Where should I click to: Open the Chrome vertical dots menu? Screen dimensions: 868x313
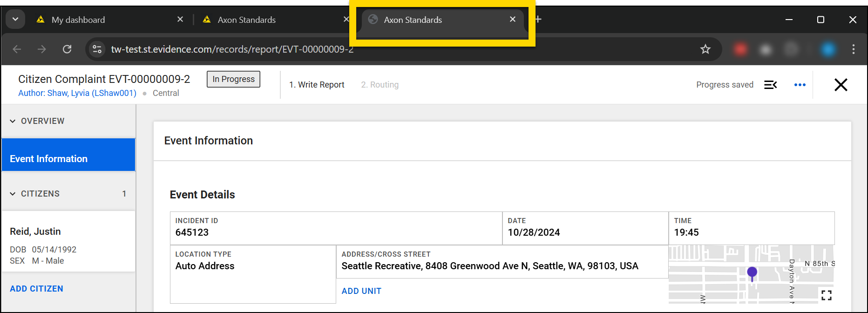click(x=853, y=49)
